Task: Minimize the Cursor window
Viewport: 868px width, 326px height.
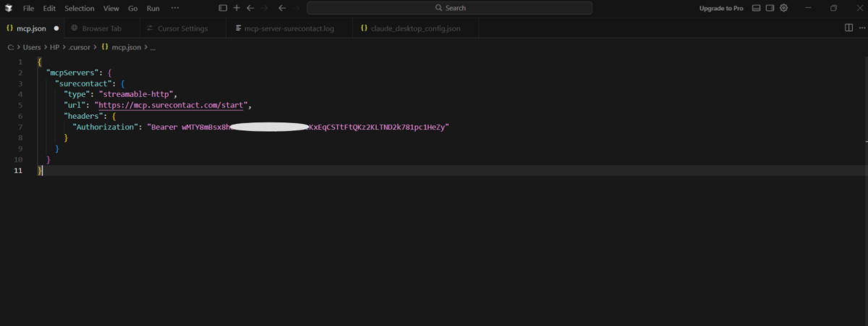Action: [808, 8]
